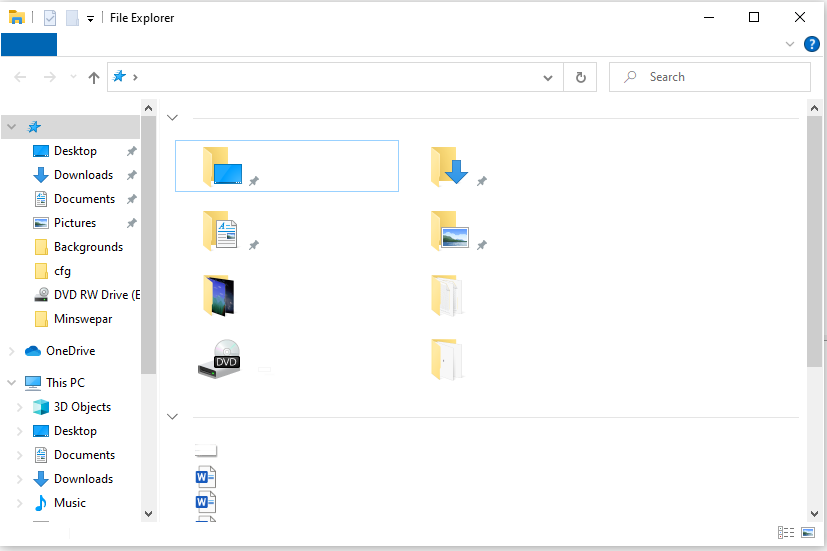Image resolution: width=827 pixels, height=551 pixels.
Task: Switch to large icons view in status bar
Action: (808, 533)
